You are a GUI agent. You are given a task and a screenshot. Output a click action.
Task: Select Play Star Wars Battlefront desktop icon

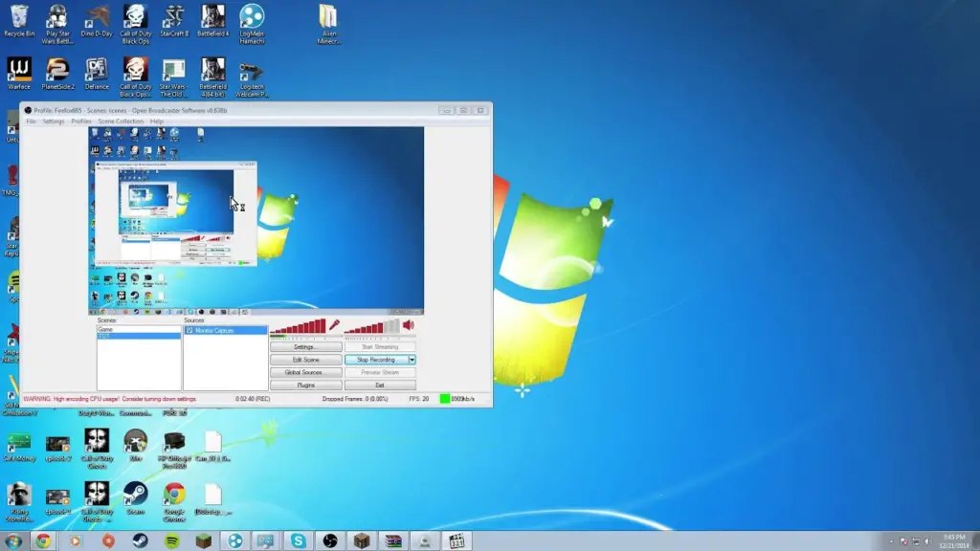tap(57, 25)
